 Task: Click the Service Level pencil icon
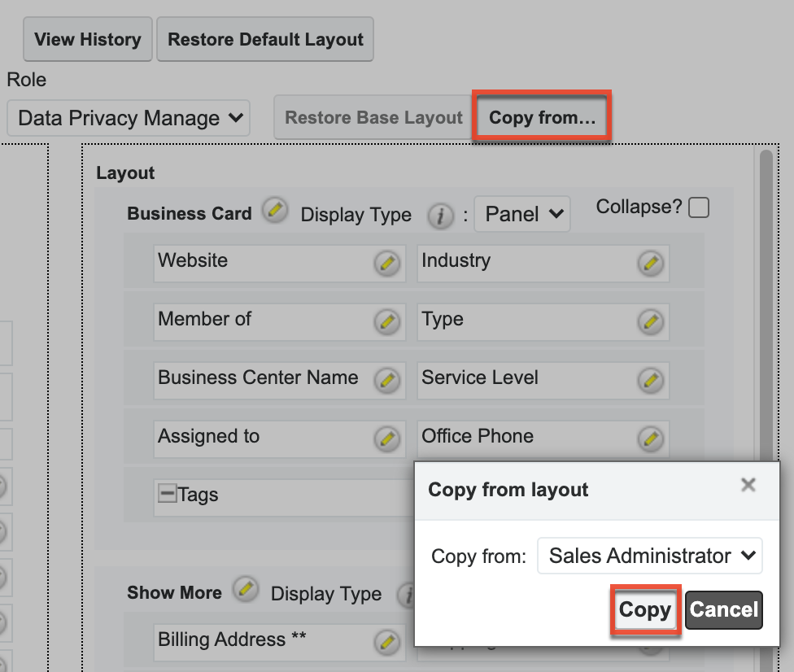(650, 381)
